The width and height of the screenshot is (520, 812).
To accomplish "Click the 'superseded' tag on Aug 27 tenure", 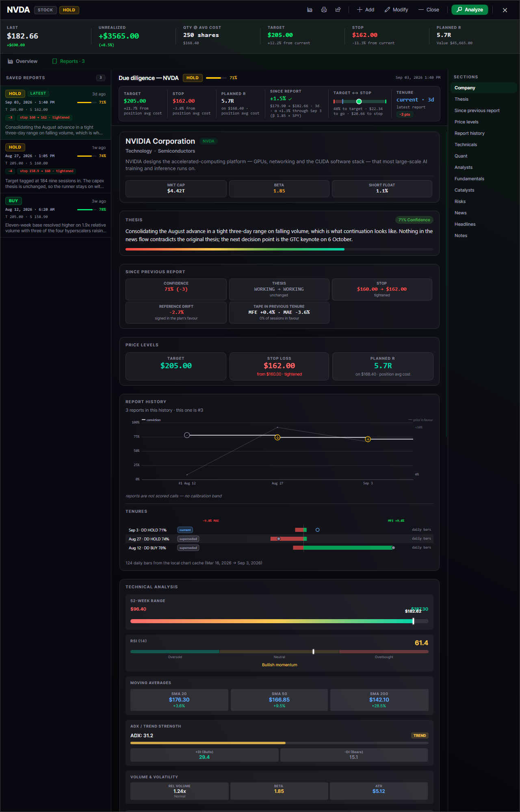I will (x=188, y=539).
